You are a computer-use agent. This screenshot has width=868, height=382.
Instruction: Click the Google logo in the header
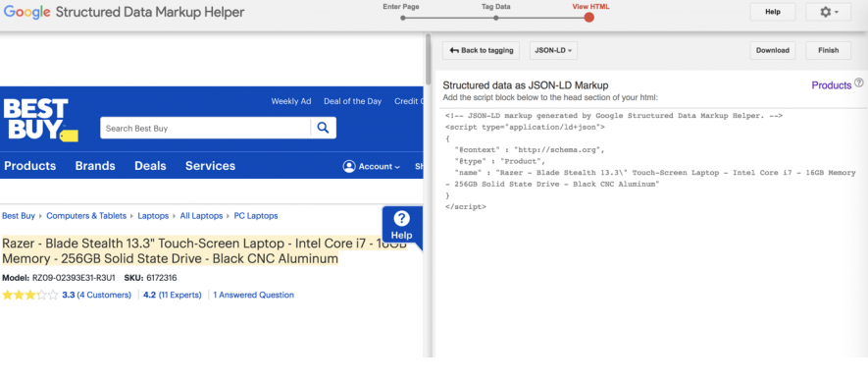click(27, 12)
